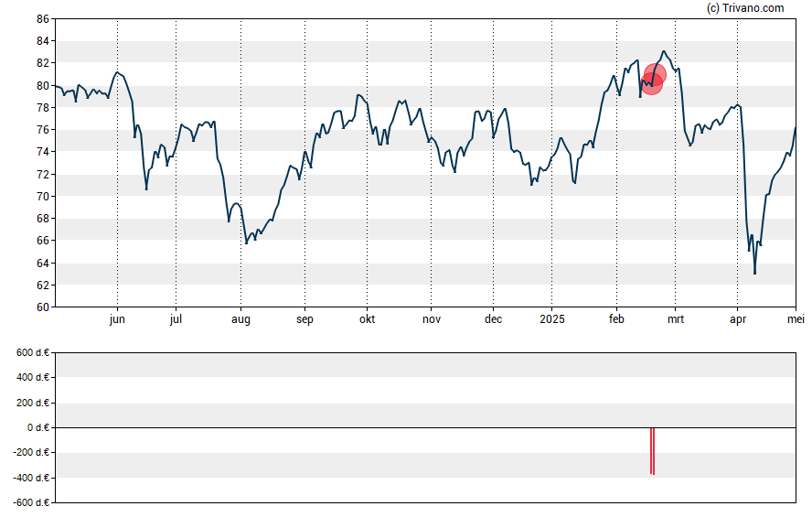Click the '64' price axis value

[x=43, y=263]
